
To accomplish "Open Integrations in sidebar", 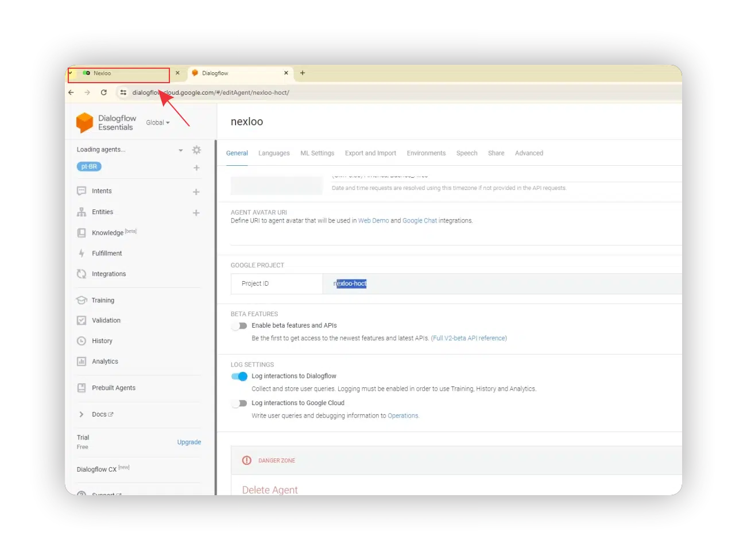I will 109,274.
